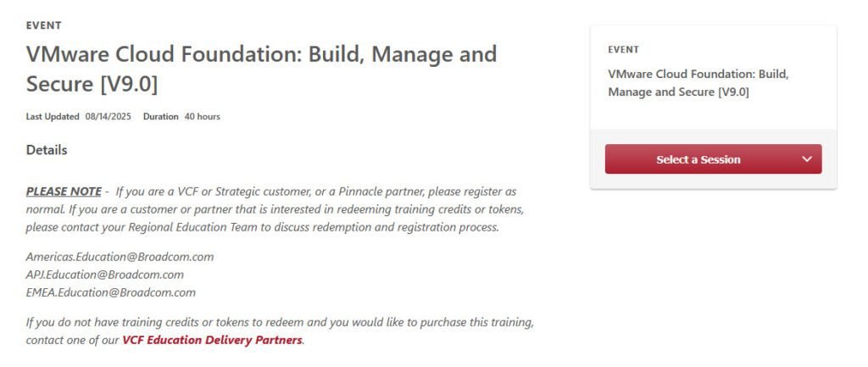Click the Last Updated label
The image size is (868, 367).
point(53,116)
